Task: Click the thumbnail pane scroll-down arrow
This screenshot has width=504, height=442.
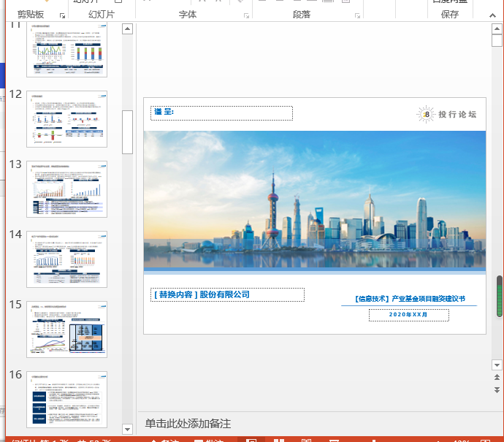Action: click(127, 429)
